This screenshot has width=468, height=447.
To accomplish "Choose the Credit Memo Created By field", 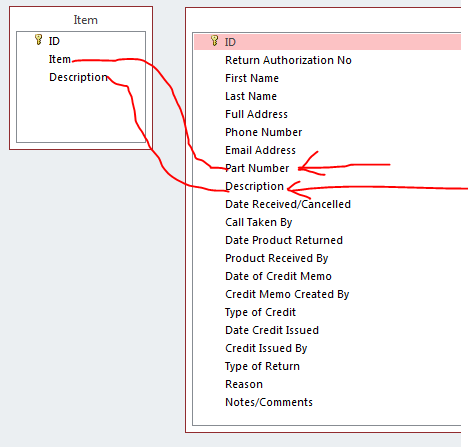I will point(287,294).
